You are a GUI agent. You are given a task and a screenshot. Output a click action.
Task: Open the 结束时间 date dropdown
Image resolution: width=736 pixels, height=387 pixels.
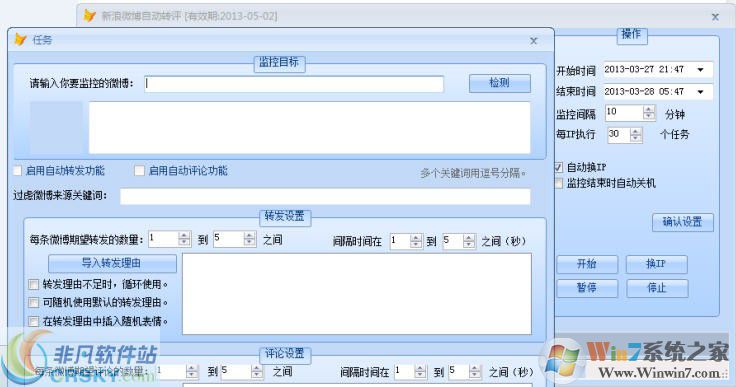tap(700, 92)
